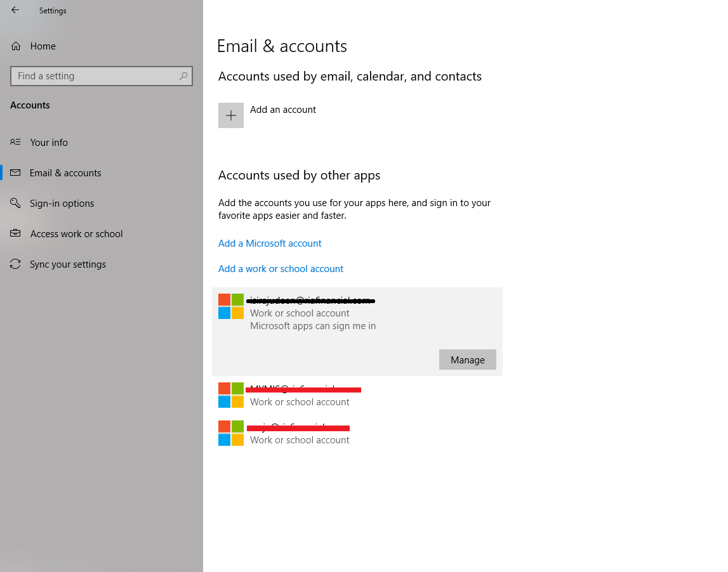Screen dimensions: 728x572
Task: Click the Sync your settings arrows icon
Action: coord(15,264)
